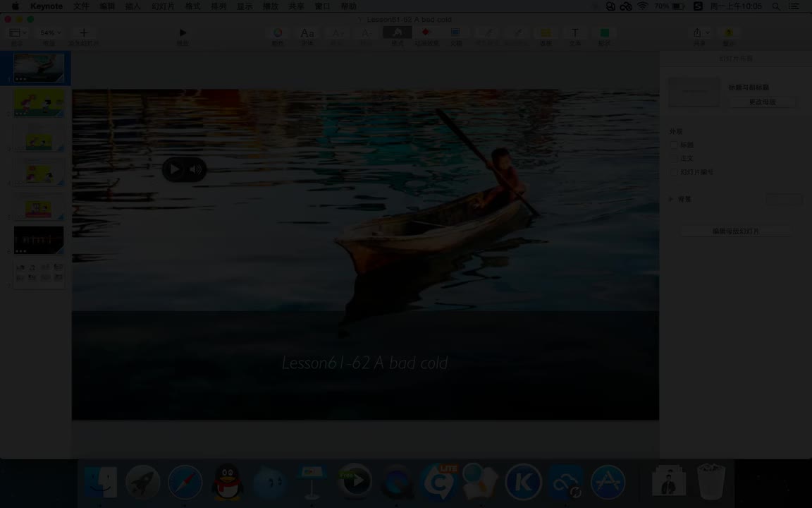
Task: Insert a table with the yellow Table icon
Action: click(546, 32)
